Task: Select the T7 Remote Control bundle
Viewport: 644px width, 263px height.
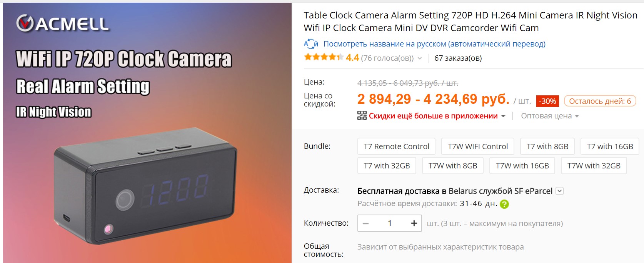Action: click(396, 146)
